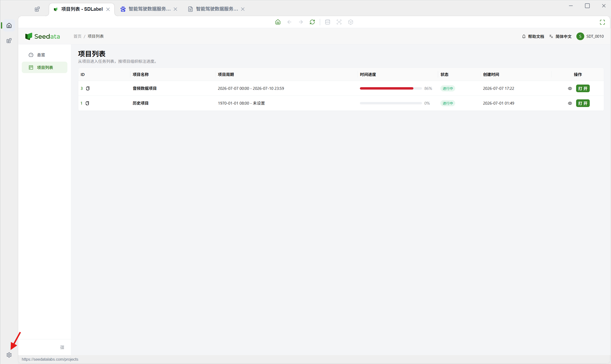This screenshot has height=364, width=611.
Task: Open 帮助文档 help link
Action: (x=533, y=36)
